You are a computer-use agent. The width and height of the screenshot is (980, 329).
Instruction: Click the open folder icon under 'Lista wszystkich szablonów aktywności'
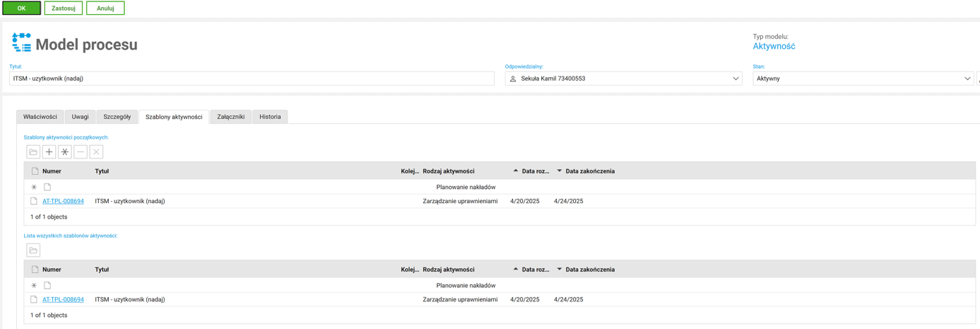tap(33, 250)
